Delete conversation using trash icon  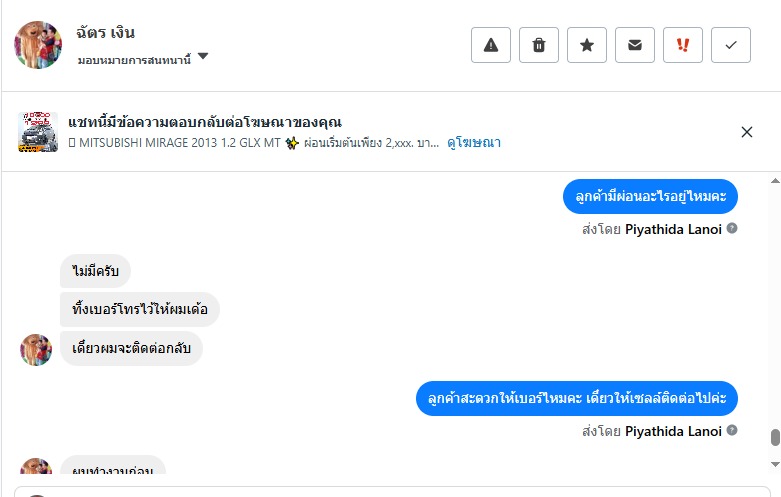click(x=539, y=45)
